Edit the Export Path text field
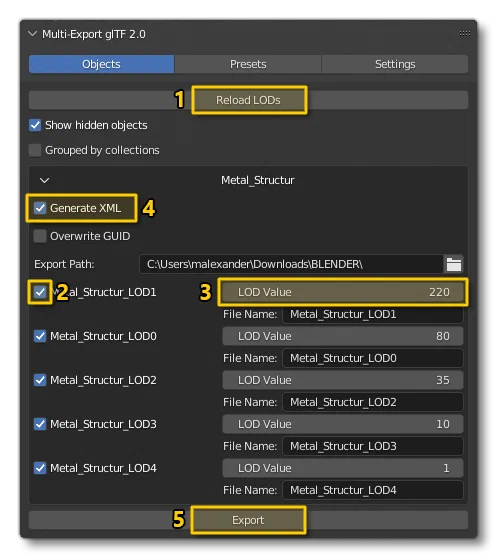The height and width of the screenshot is (558, 497). pos(292,264)
